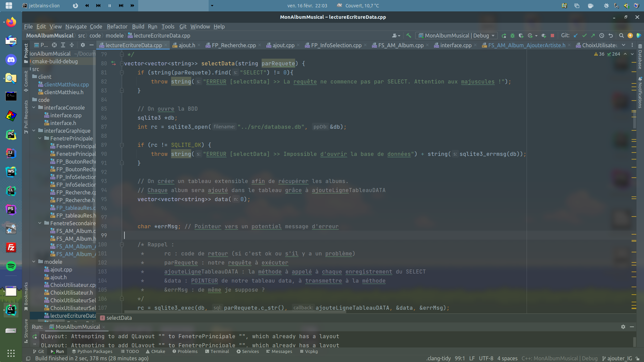
Task: Click UTF-8 encoding in status bar
Action: point(486,358)
